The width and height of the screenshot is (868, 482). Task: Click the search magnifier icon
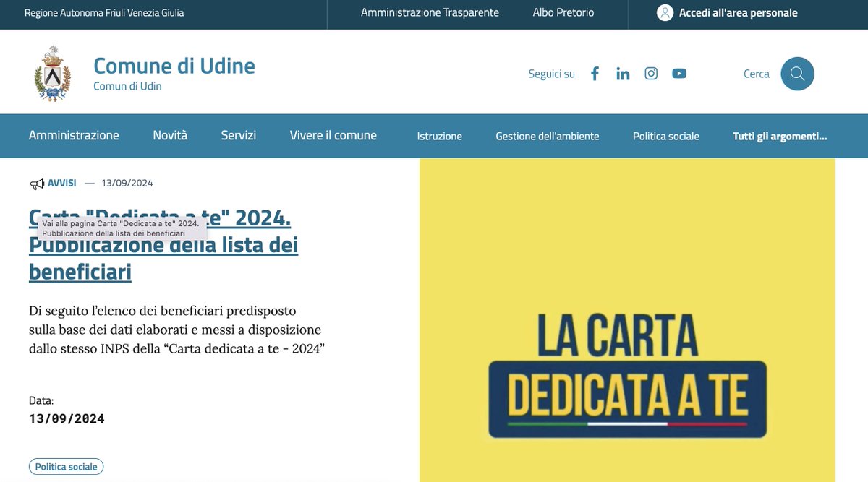point(797,73)
